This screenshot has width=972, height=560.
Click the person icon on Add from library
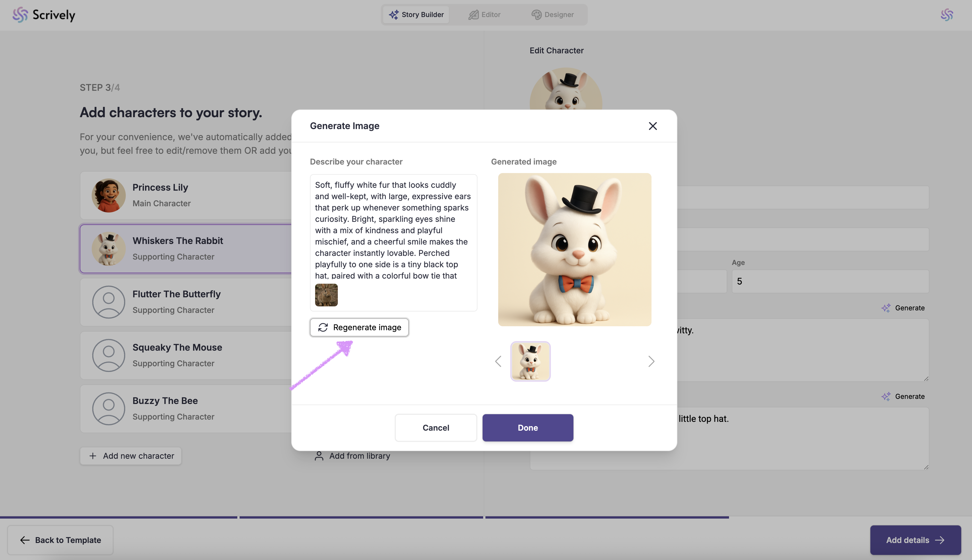pos(319,456)
